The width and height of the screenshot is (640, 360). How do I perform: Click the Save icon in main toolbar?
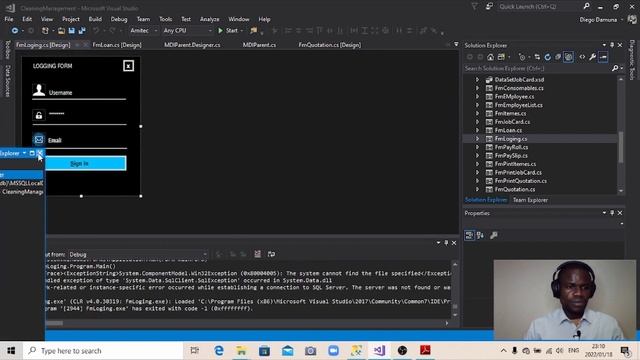(71, 31)
